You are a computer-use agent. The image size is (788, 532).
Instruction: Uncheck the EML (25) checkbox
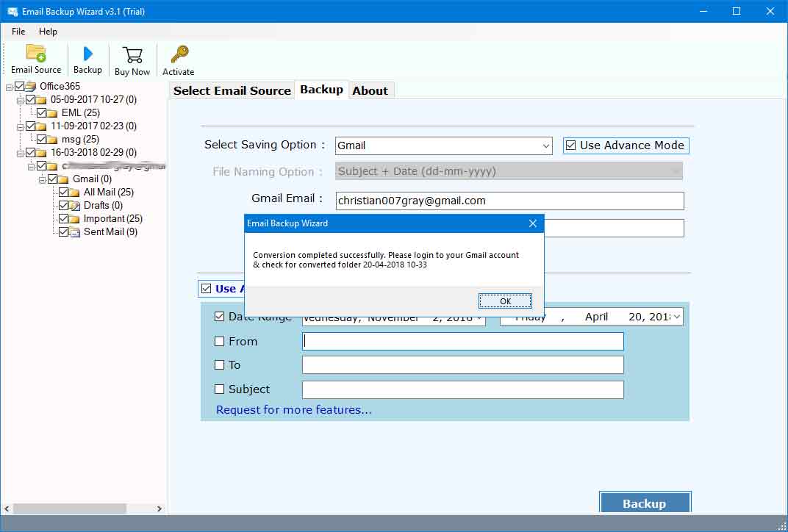click(41, 112)
